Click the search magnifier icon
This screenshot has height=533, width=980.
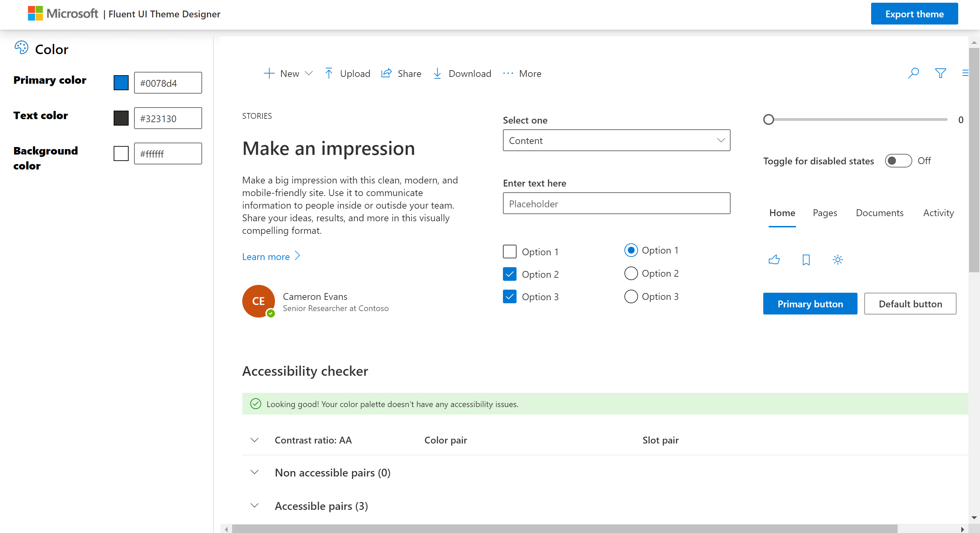[x=913, y=73]
